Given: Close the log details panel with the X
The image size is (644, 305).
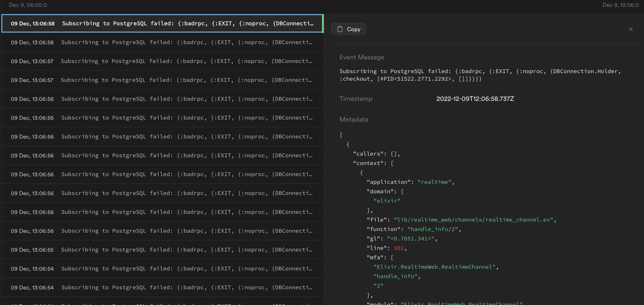Looking at the screenshot, I should 631,29.
